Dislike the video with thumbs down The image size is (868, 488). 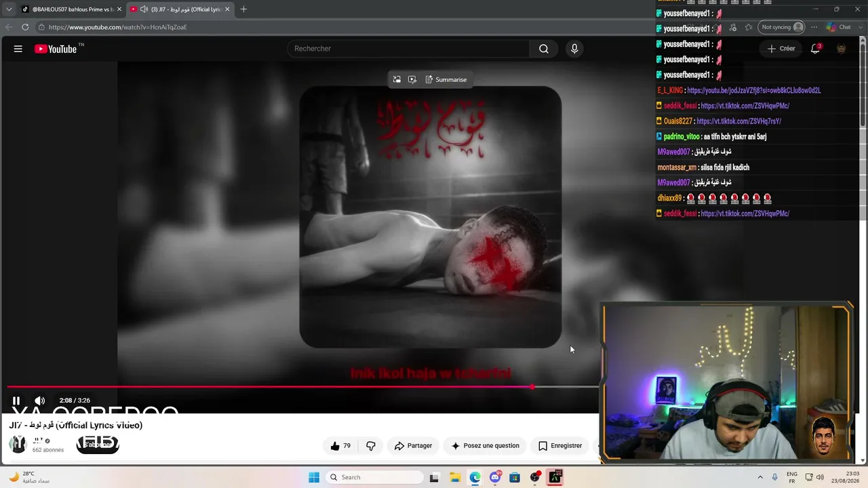click(371, 446)
